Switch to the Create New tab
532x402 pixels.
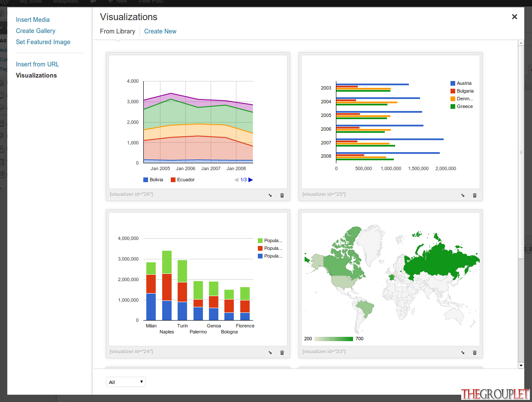coord(160,31)
